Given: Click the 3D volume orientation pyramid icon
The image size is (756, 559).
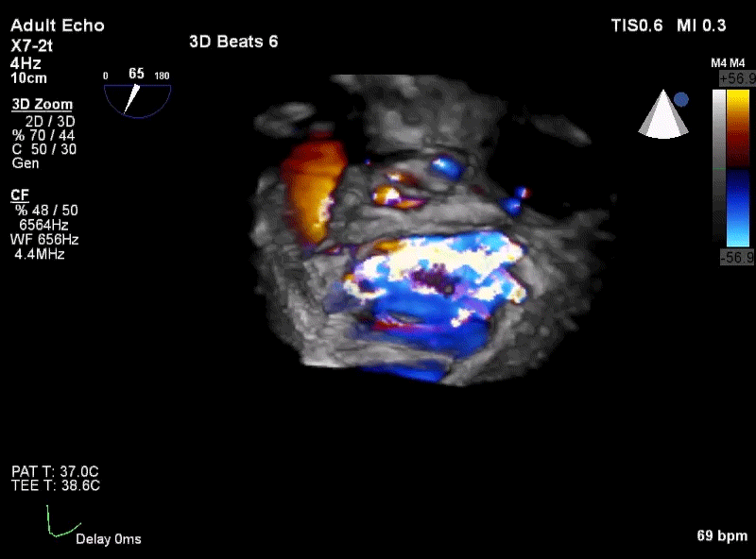Looking at the screenshot, I should (663, 113).
